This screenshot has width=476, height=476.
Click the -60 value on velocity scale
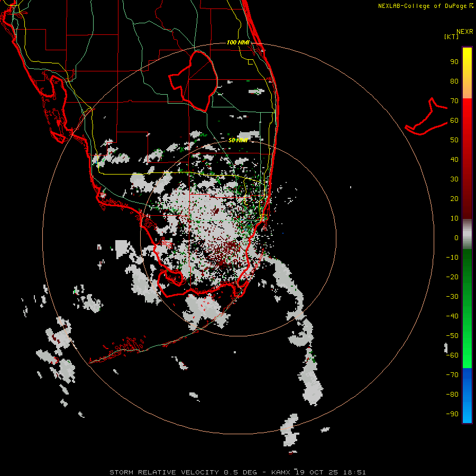pos(452,355)
